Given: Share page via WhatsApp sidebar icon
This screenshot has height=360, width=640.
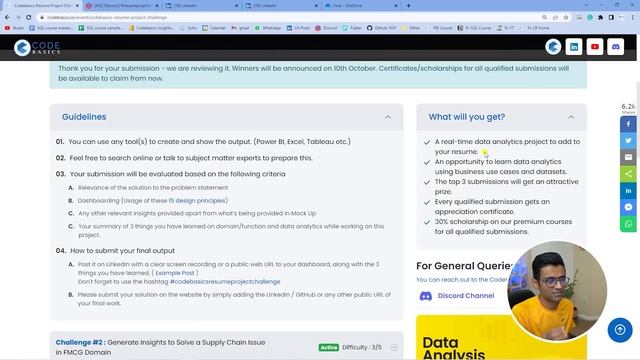Looking at the screenshot, I should tap(628, 224).
